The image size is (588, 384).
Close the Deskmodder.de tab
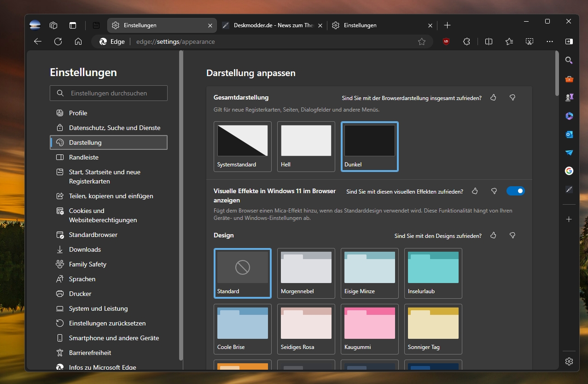(x=320, y=25)
